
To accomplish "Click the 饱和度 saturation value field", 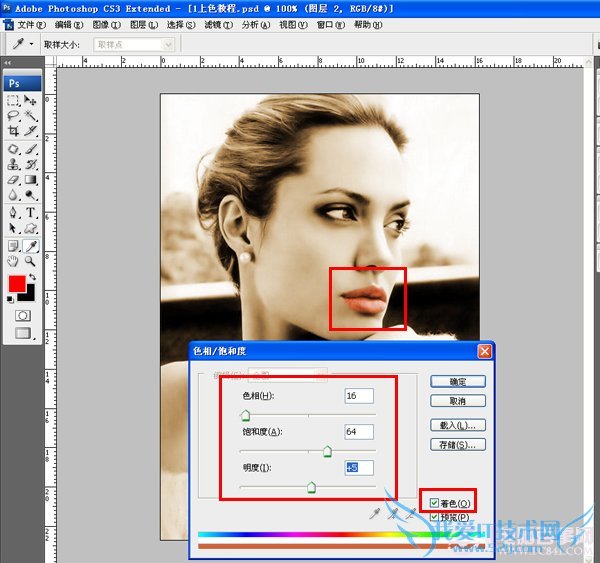I will click(358, 432).
